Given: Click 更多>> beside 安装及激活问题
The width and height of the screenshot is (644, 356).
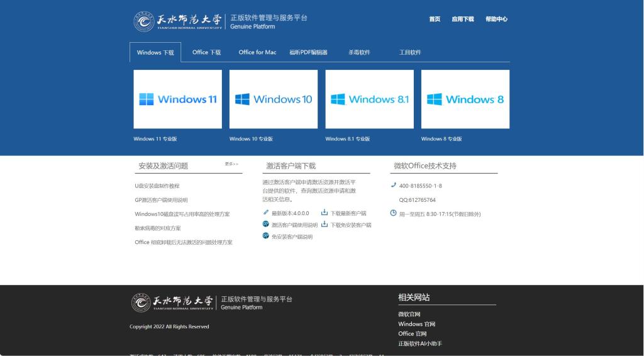Looking at the screenshot, I should tap(231, 164).
